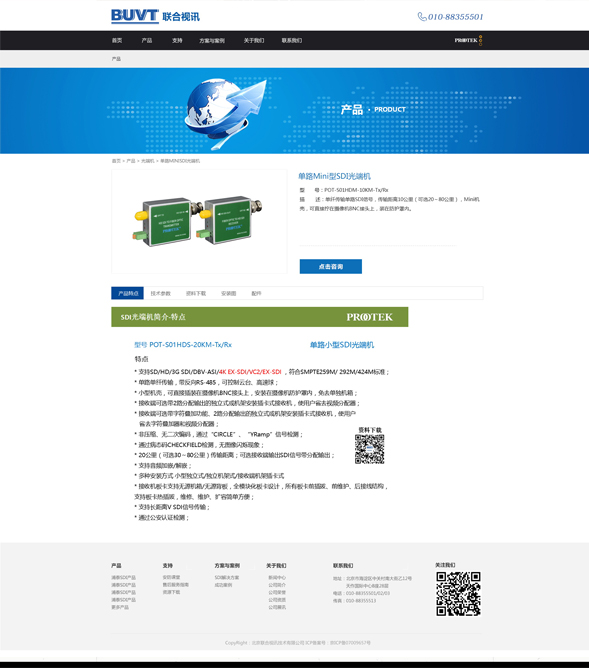Click the BUVT 联合视讯 logo
The height and width of the screenshot is (668, 589).
(x=155, y=16)
